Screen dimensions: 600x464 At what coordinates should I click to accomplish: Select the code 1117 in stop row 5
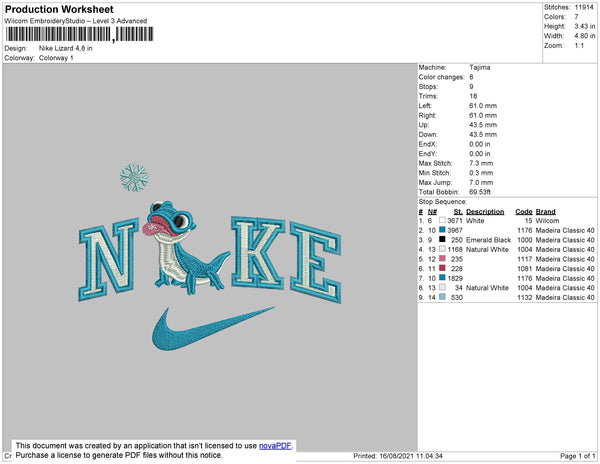[x=525, y=259]
